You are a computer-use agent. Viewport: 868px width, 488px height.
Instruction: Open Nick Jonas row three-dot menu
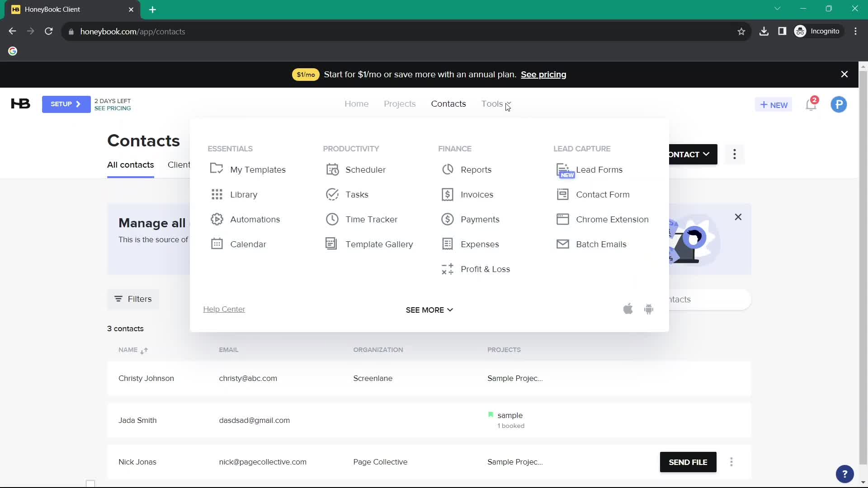point(731,462)
